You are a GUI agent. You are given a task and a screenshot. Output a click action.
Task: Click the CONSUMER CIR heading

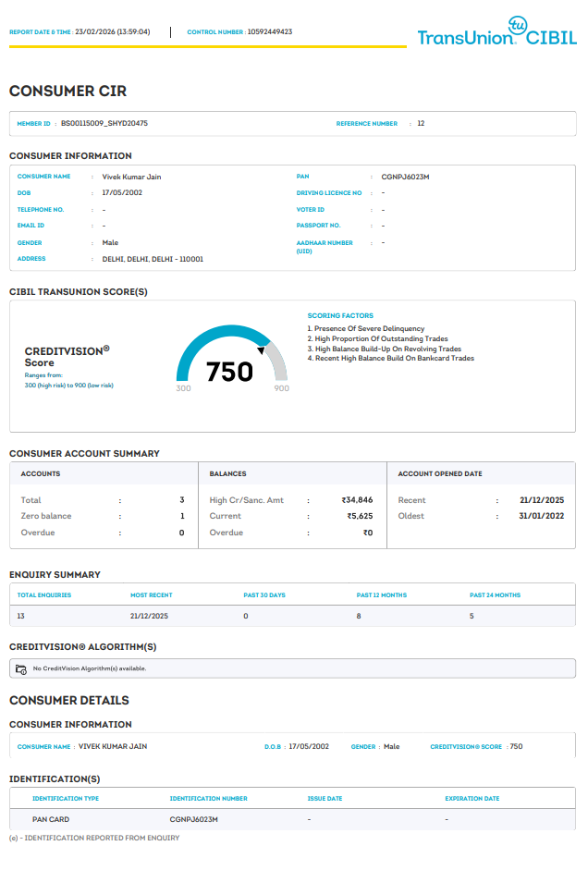(x=67, y=91)
